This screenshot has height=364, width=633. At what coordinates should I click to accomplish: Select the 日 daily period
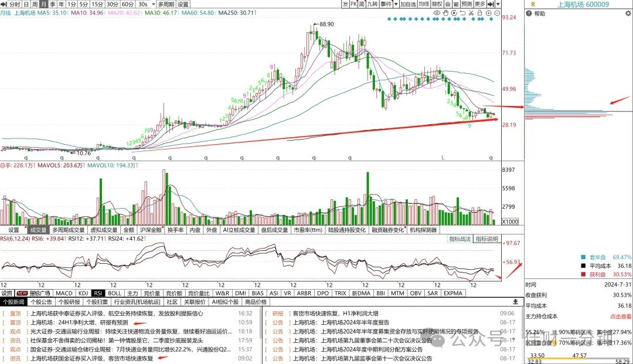pyautogui.click(x=26, y=5)
